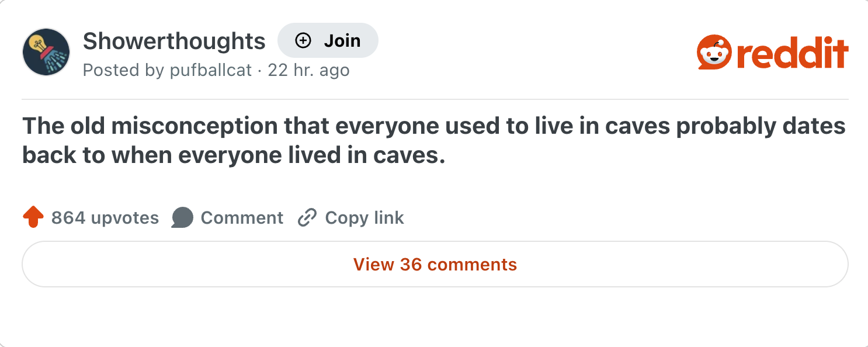The width and height of the screenshot is (868, 347).
Task: Open the Showerthoughts subreddit name
Action: (174, 41)
